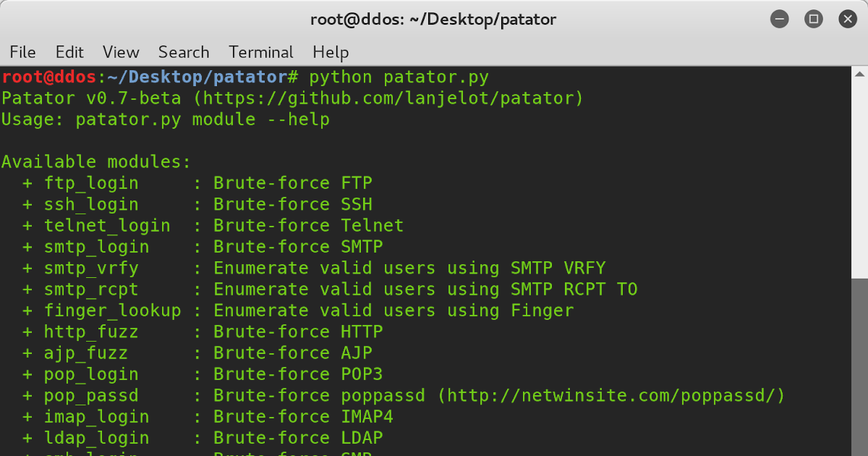868x456 pixels.
Task: Open the File menu
Action: pos(22,52)
